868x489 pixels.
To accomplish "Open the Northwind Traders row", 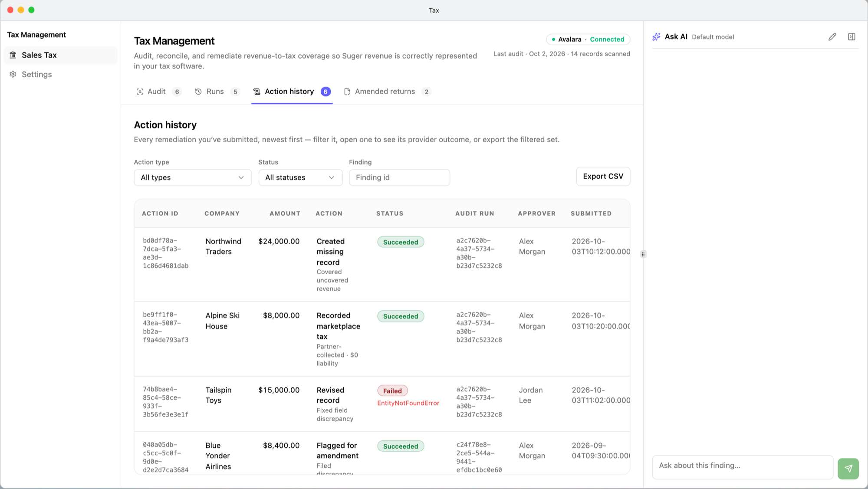I will tap(382, 264).
